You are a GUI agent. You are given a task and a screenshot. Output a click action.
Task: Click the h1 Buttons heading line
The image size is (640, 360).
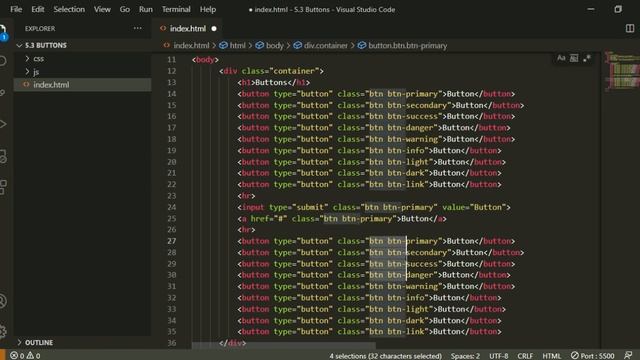274,82
